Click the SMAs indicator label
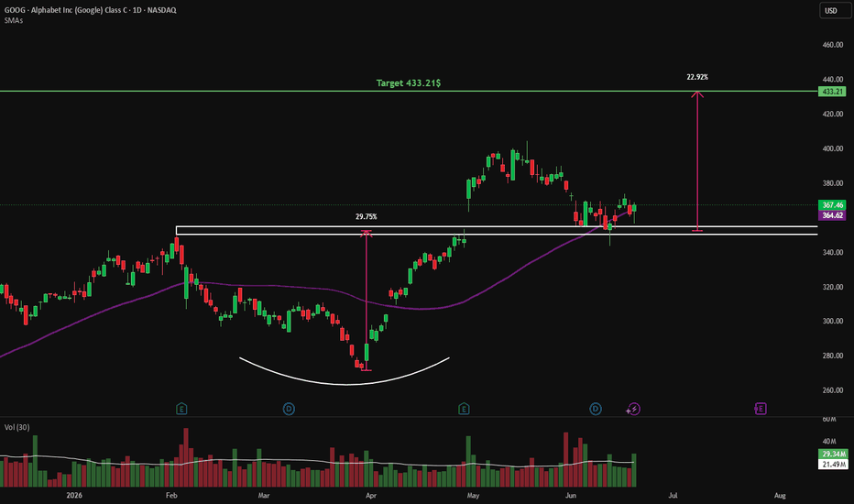Image resolution: width=854 pixels, height=504 pixels. click(14, 21)
